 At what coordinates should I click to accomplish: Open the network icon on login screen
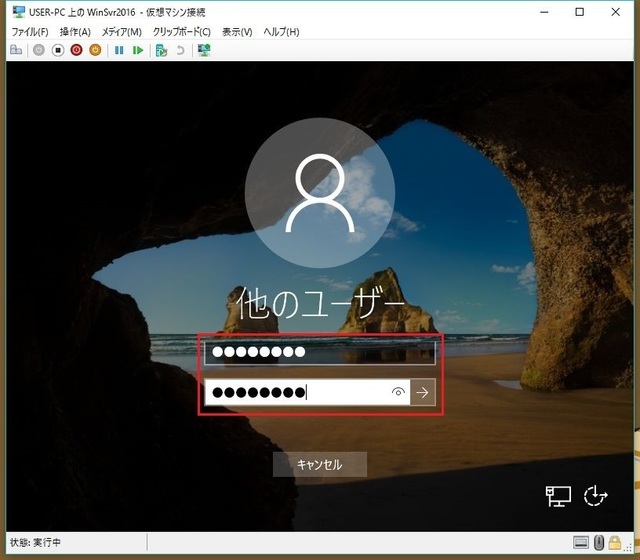click(x=557, y=495)
